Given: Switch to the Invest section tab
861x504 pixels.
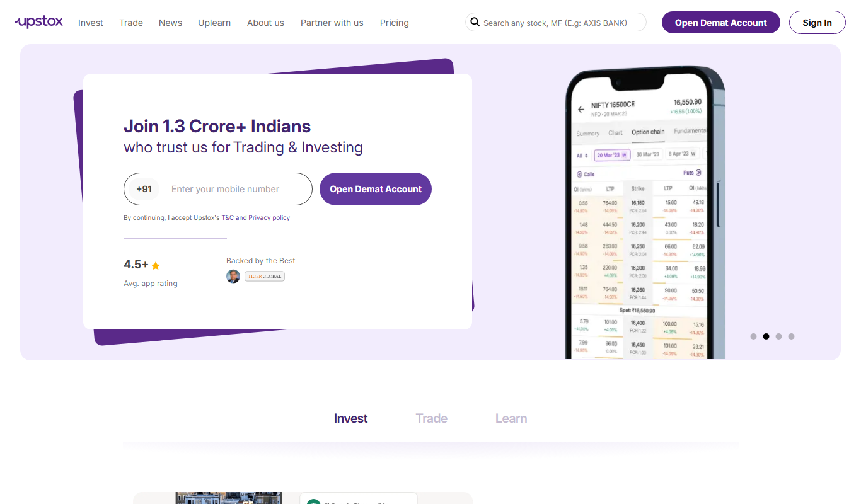Looking at the screenshot, I should pyautogui.click(x=351, y=418).
